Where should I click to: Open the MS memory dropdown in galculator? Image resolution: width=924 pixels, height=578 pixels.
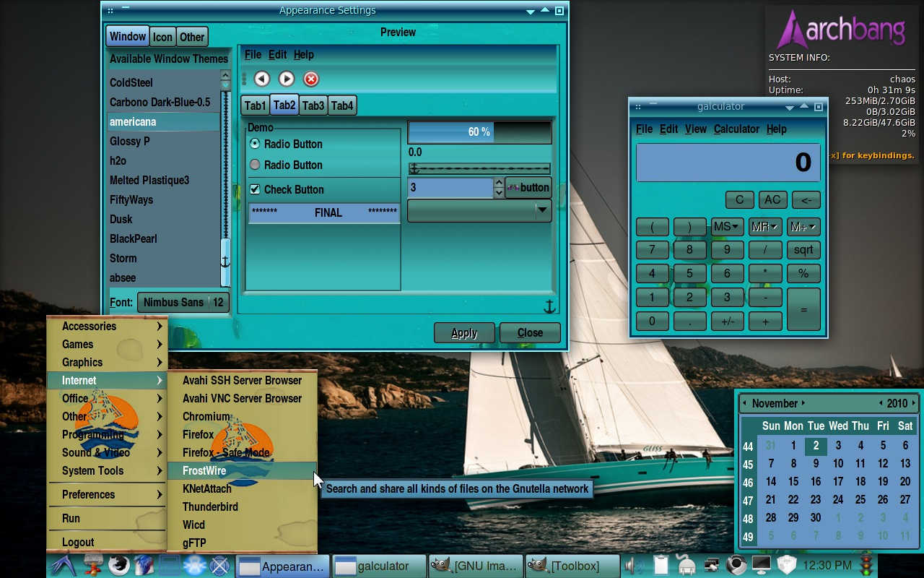(727, 227)
